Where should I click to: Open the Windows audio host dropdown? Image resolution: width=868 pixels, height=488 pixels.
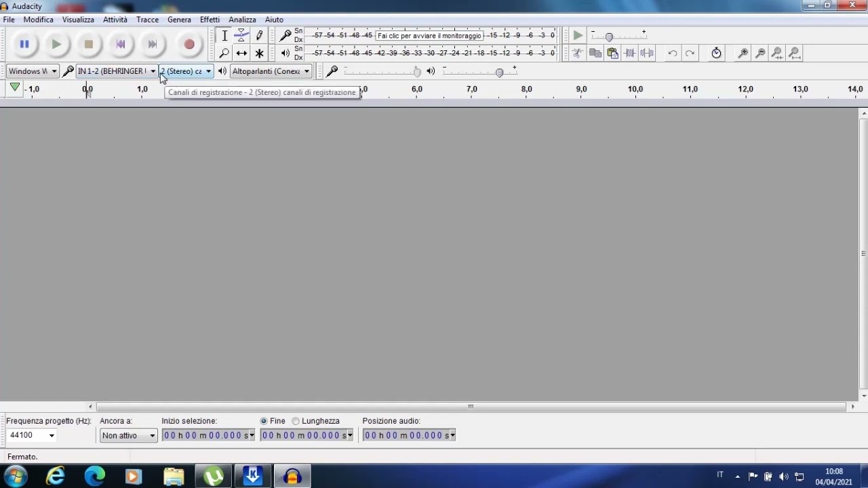click(x=33, y=71)
